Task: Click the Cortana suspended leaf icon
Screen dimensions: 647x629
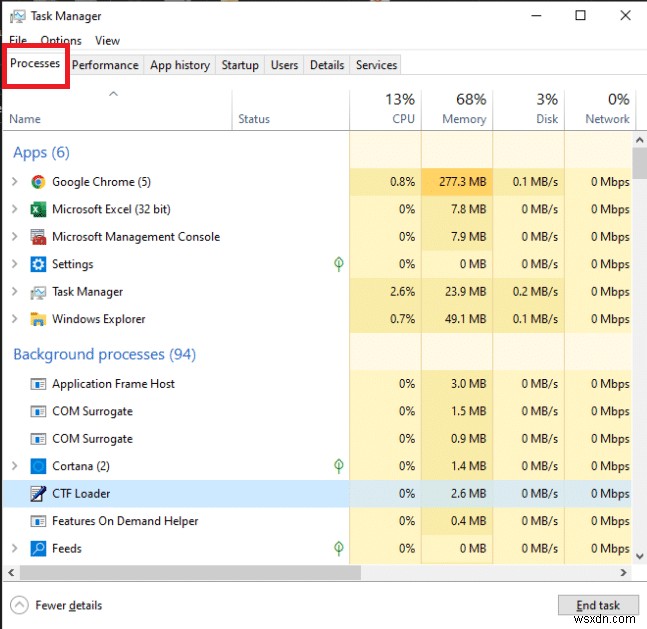Action: tap(338, 466)
